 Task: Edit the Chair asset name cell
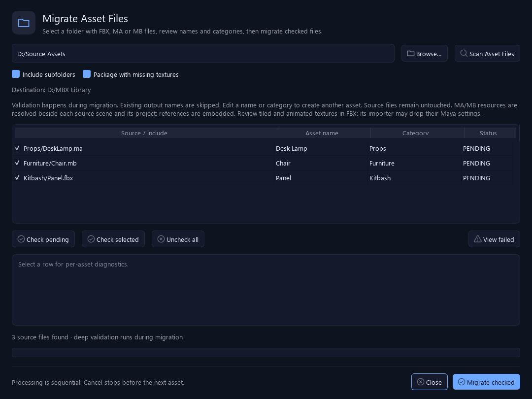[321, 163]
